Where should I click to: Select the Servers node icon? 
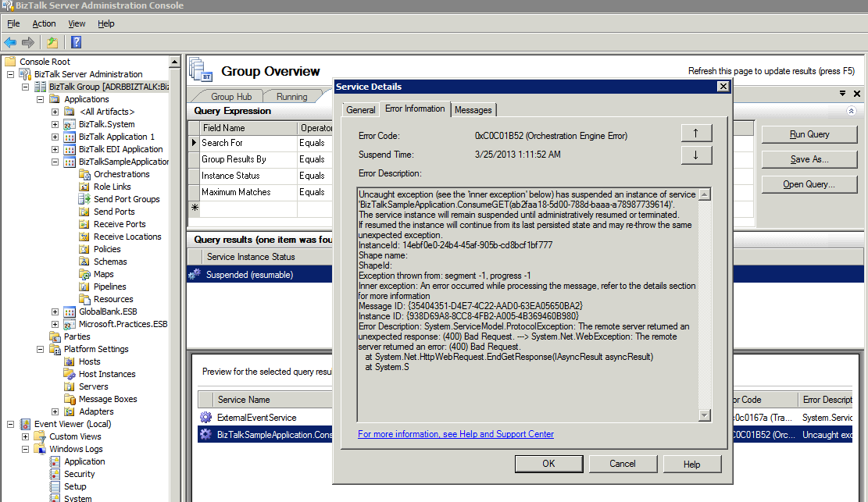[x=70, y=386]
